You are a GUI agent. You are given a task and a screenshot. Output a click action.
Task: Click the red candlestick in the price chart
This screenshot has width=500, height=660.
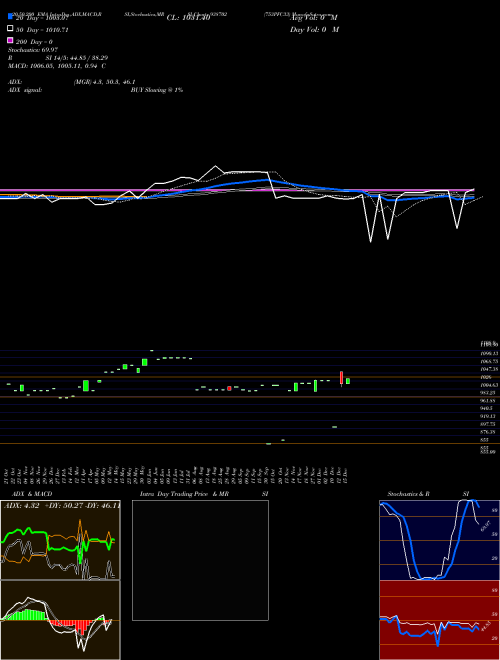(341, 378)
